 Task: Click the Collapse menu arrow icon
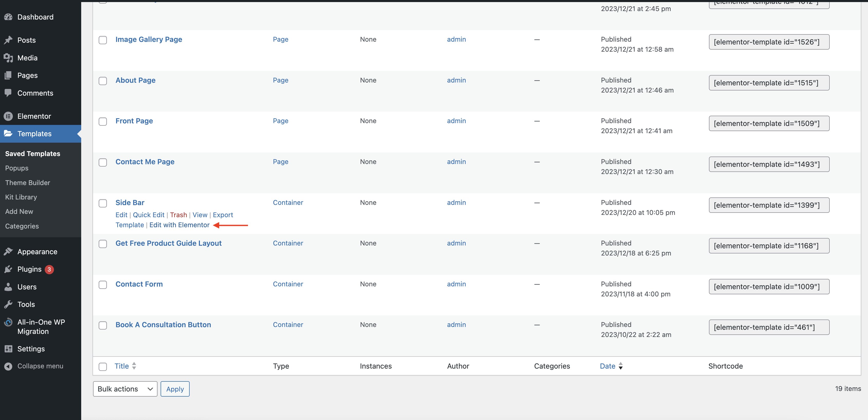click(x=8, y=366)
